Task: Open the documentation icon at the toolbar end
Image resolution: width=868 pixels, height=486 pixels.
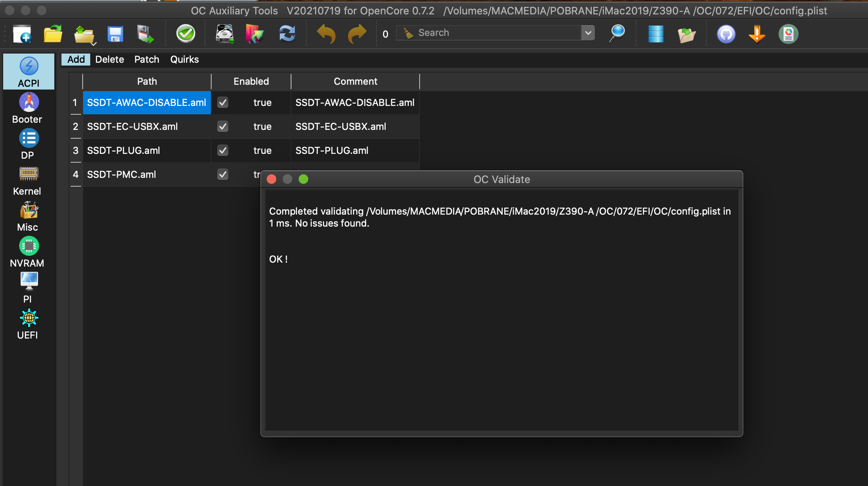Action: [789, 34]
